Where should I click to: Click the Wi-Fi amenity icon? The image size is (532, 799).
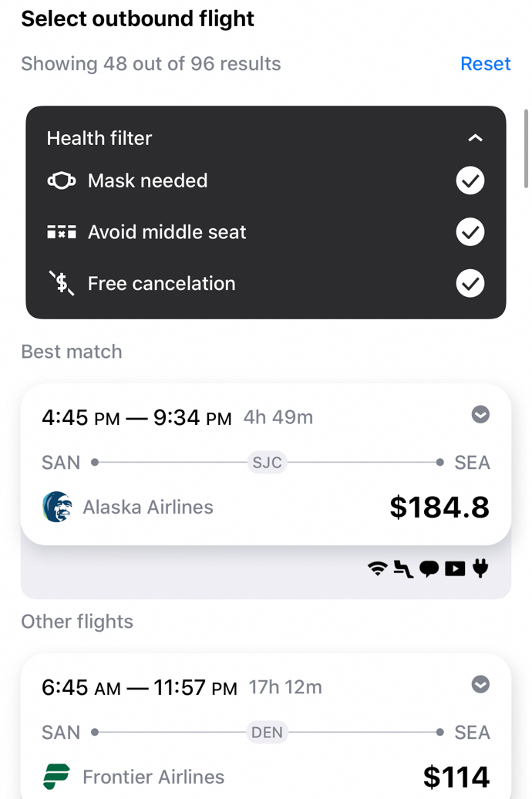378,569
